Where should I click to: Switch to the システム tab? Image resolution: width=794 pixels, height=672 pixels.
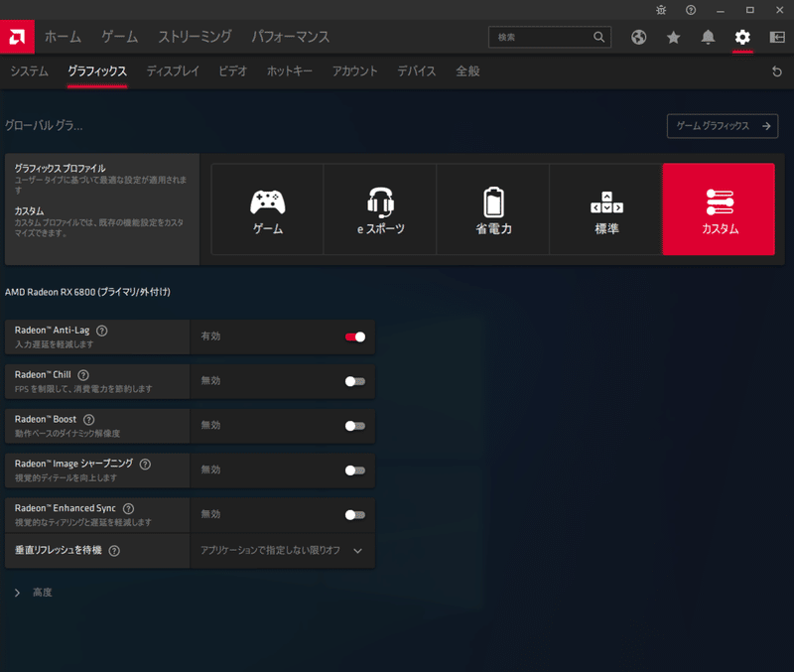tap(30, 71)
